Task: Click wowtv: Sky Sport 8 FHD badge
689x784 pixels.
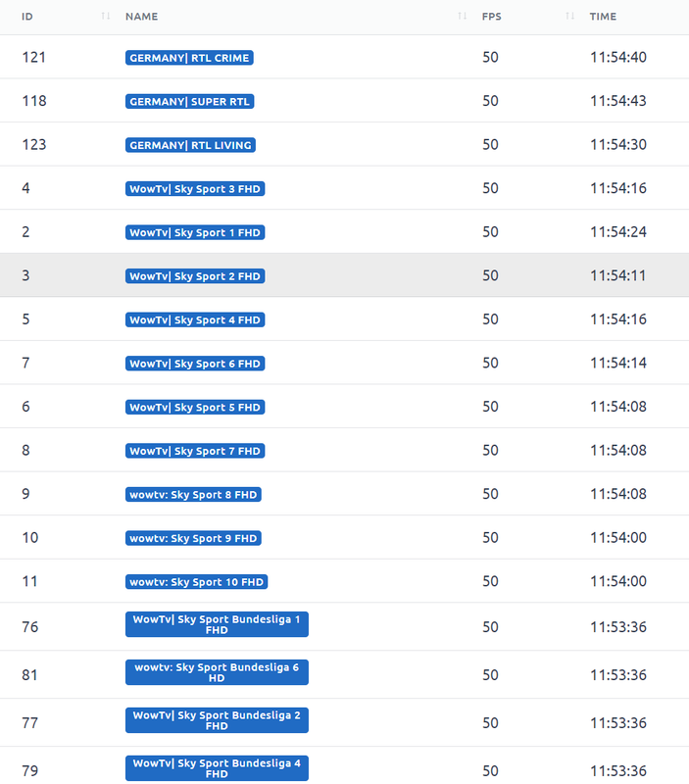Action: [193, 495]
